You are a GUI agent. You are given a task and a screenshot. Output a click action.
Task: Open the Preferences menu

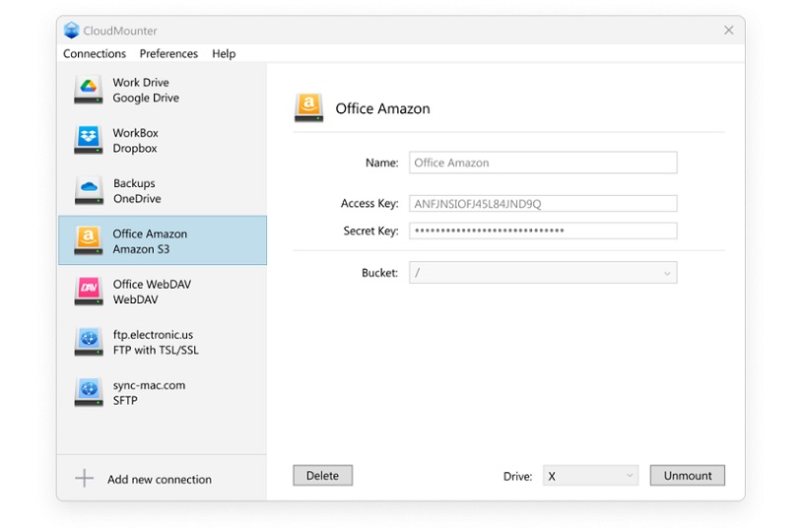point(168,54)
